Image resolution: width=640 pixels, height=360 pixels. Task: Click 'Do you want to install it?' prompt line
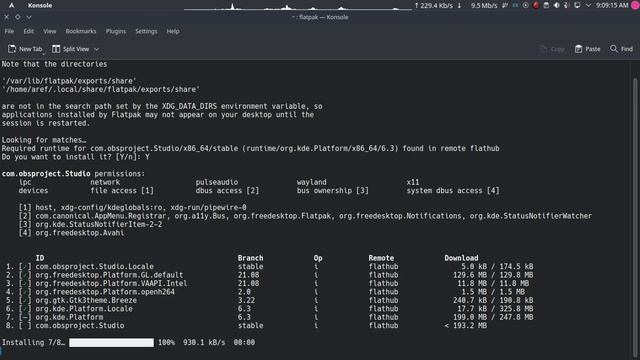click(76, 157)
